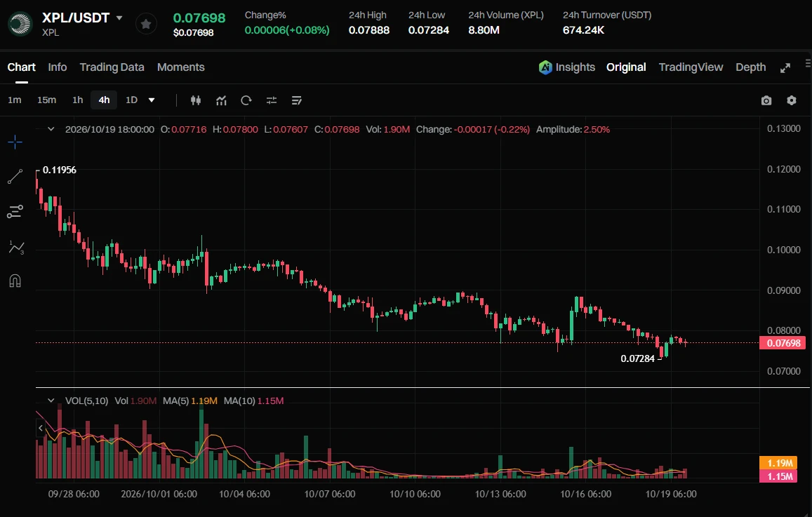812x517 pixels.
Task: Expand chart to fullscreen
Action: point(785,68)
